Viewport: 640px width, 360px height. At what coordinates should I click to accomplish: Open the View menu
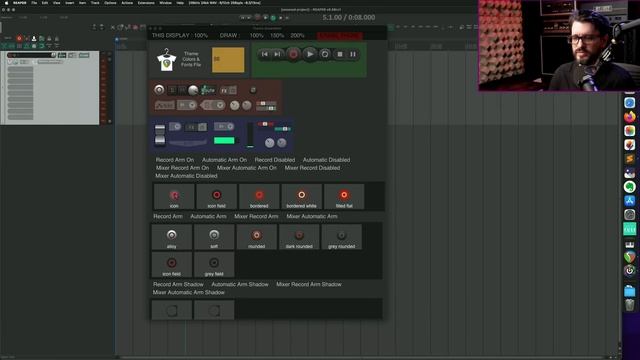[x=57, y=2]
